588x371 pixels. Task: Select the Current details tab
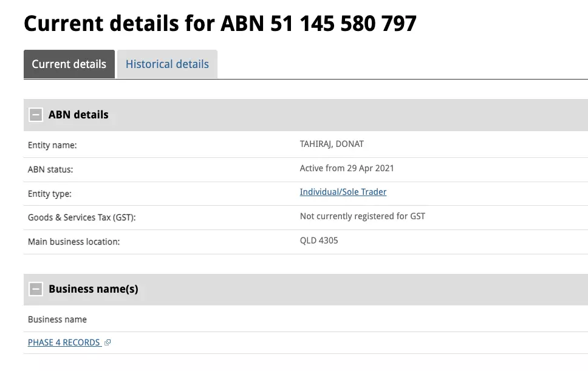[69, 64]
